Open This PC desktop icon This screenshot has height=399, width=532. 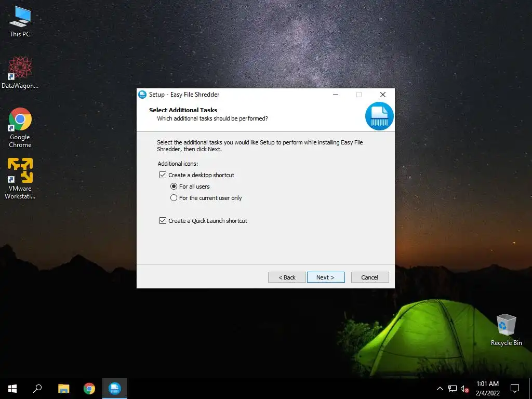pos(20,21)
